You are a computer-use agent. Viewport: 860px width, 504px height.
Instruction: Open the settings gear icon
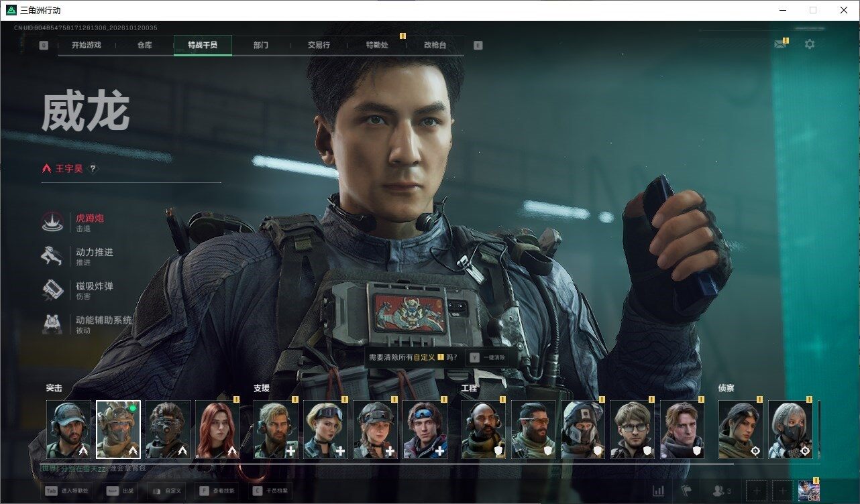click(x=810, y=44)
